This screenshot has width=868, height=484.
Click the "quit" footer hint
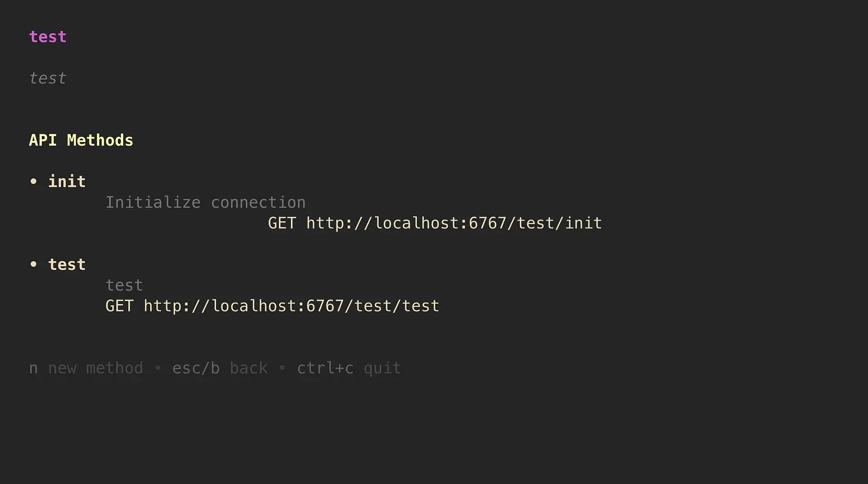(382, 369)
